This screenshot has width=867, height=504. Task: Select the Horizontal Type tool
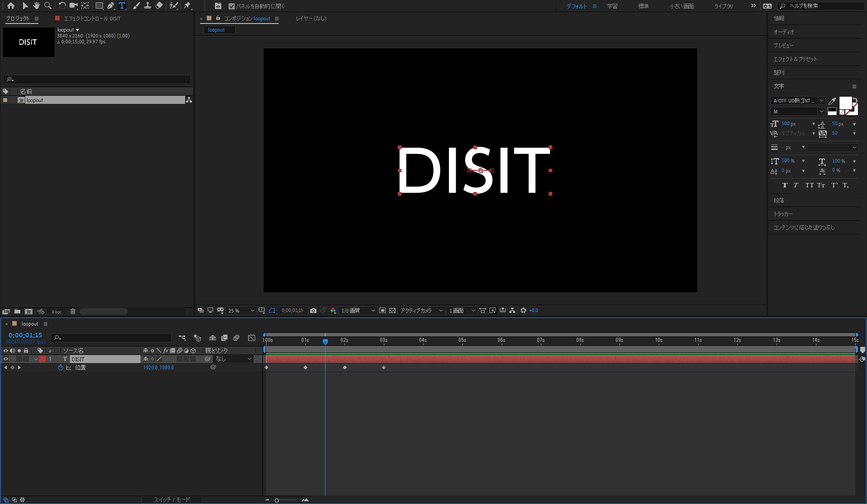(x=122, y=6)
